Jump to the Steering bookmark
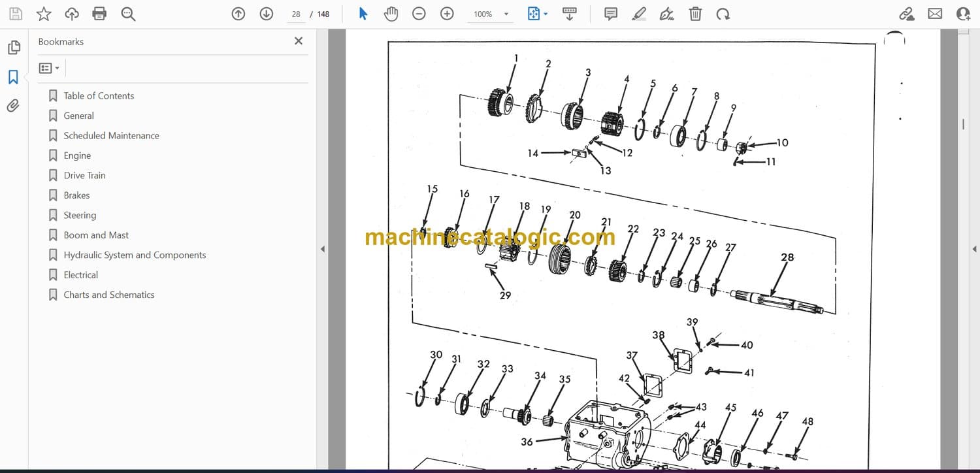980x473 pixels. pyautogui.click(x=80, y=215)
